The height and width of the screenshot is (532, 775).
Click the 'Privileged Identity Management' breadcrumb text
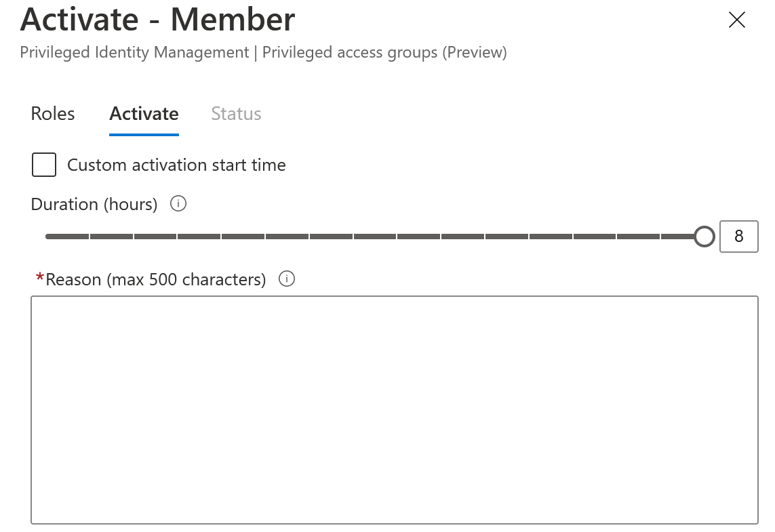tap(134, 52)
